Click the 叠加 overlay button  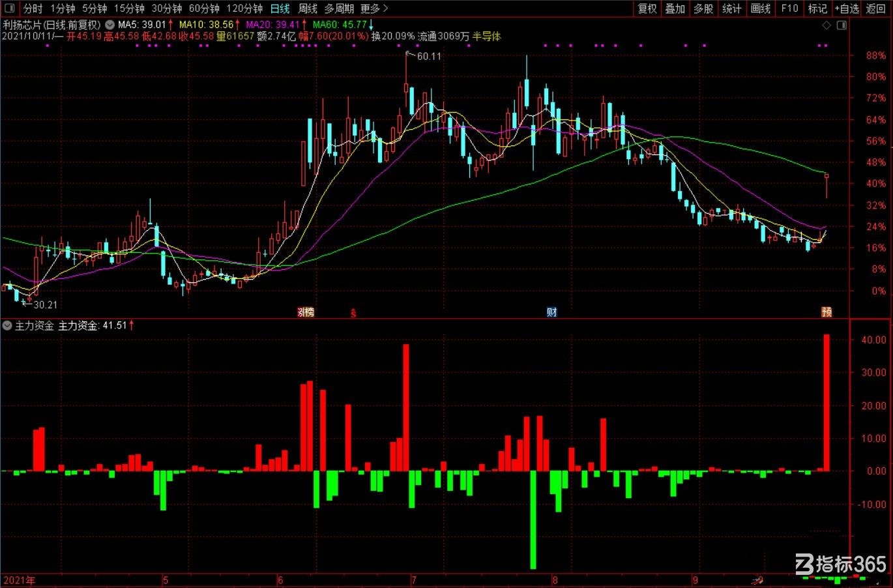tap(675, 8)
